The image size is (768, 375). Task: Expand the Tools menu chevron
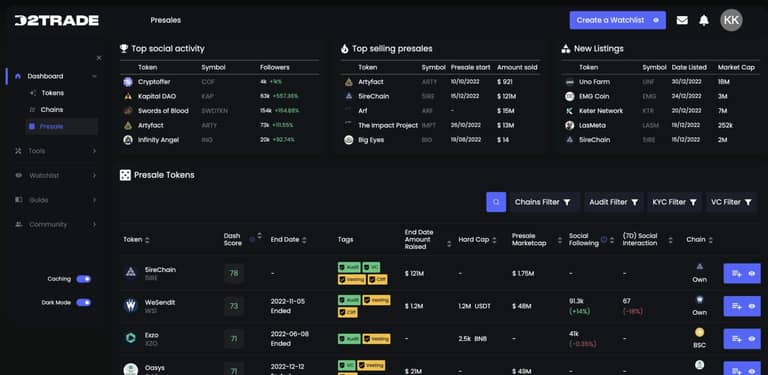(x=95, y=151)
